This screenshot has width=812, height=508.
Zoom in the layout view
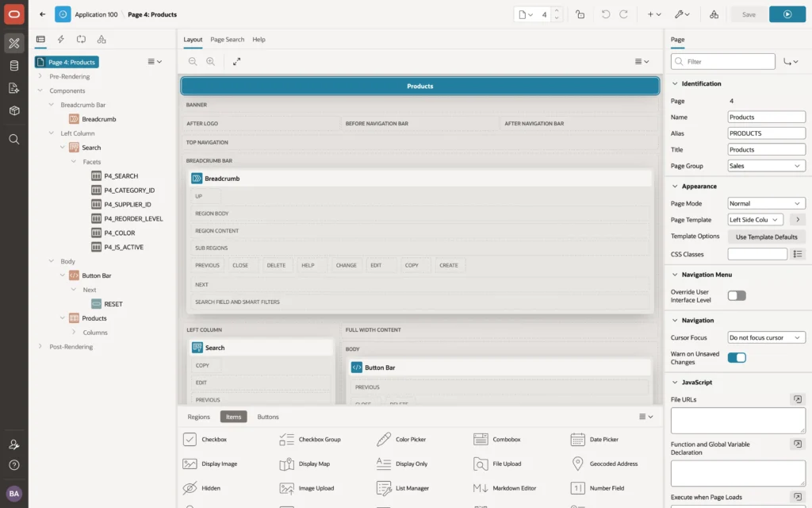211,61
